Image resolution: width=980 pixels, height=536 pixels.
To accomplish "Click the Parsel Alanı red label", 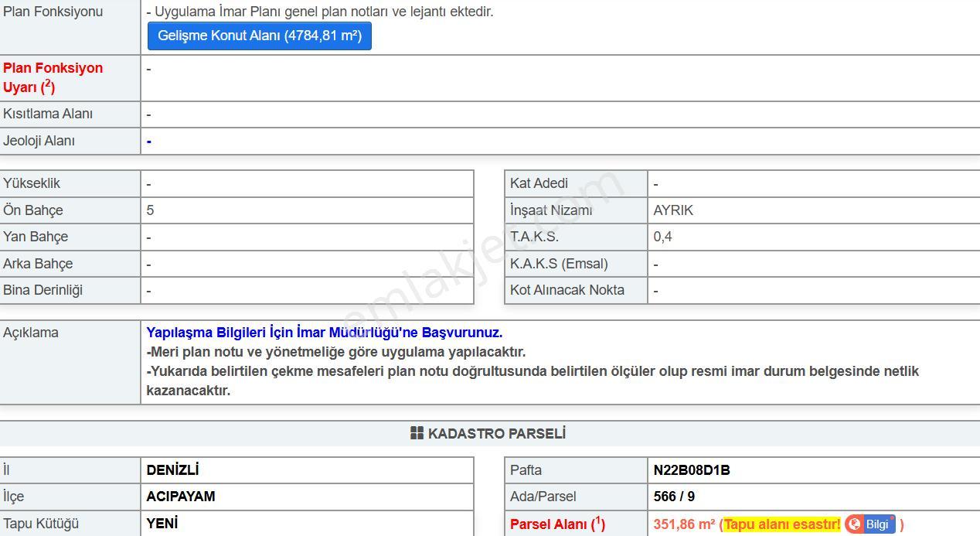I will point(557,524).
